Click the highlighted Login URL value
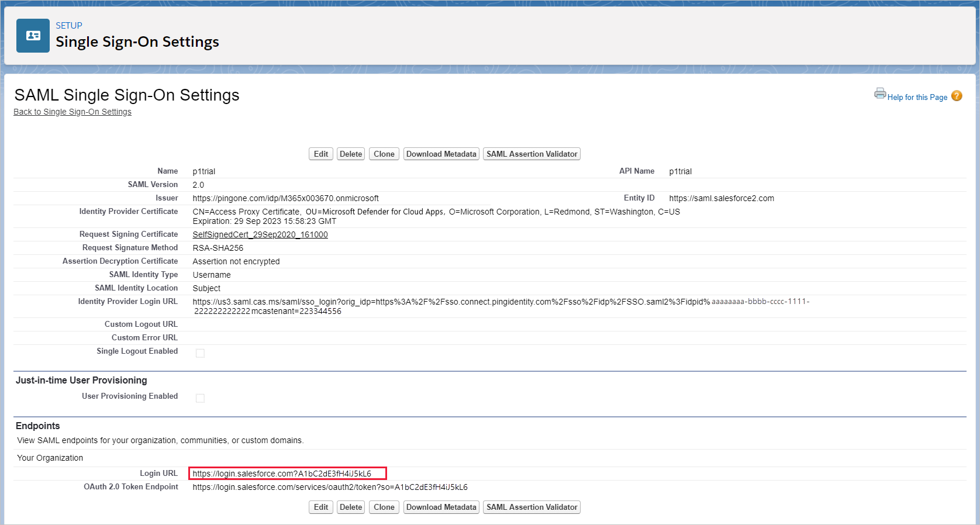 pyautogui.click(x=282, y=474)
